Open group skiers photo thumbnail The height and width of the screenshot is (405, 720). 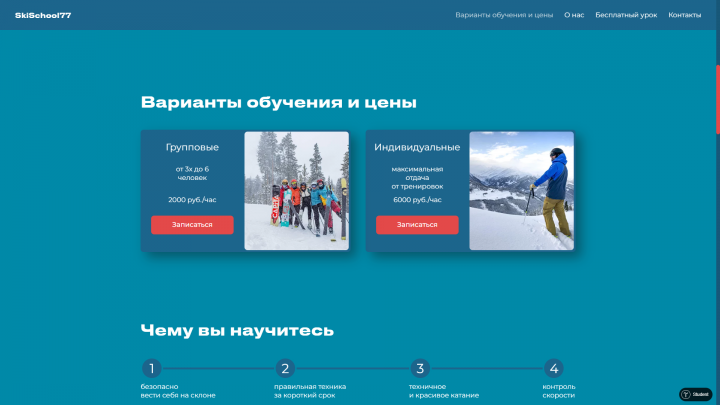(x=297, y=191)
